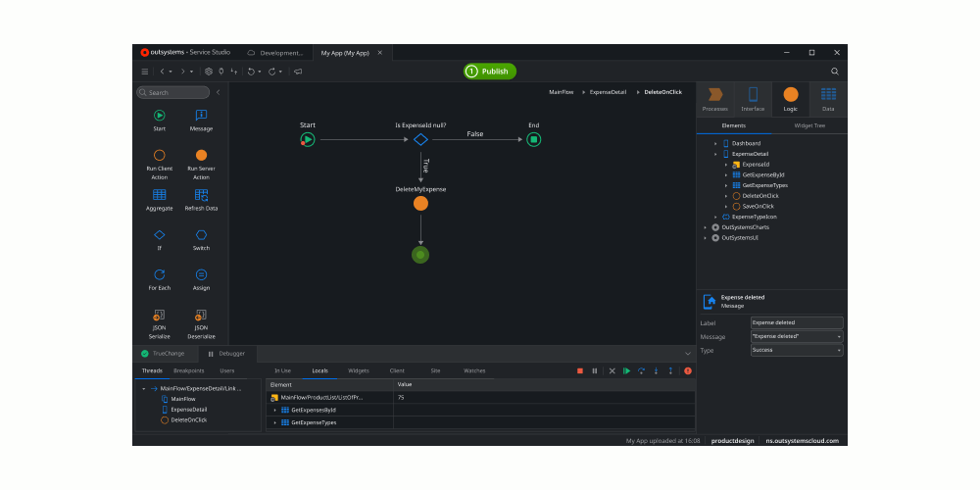Select the JSON Deserialize tool
This screenshot has width=980, height=490.
pyautogui.click(x=201, y=324)
